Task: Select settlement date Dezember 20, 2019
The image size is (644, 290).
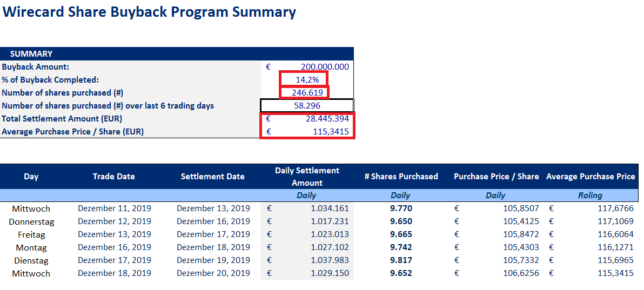Action: pyautogui.click(x=213, y=273)
